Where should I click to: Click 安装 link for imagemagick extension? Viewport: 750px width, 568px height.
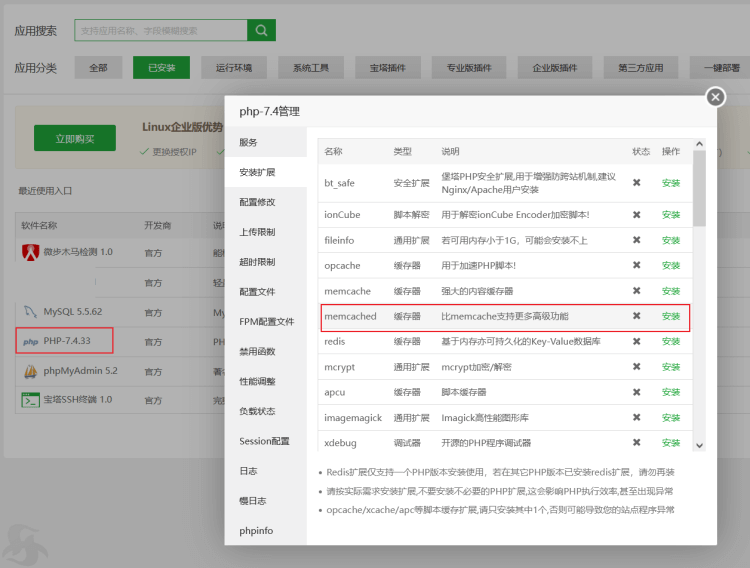(671, 418)
